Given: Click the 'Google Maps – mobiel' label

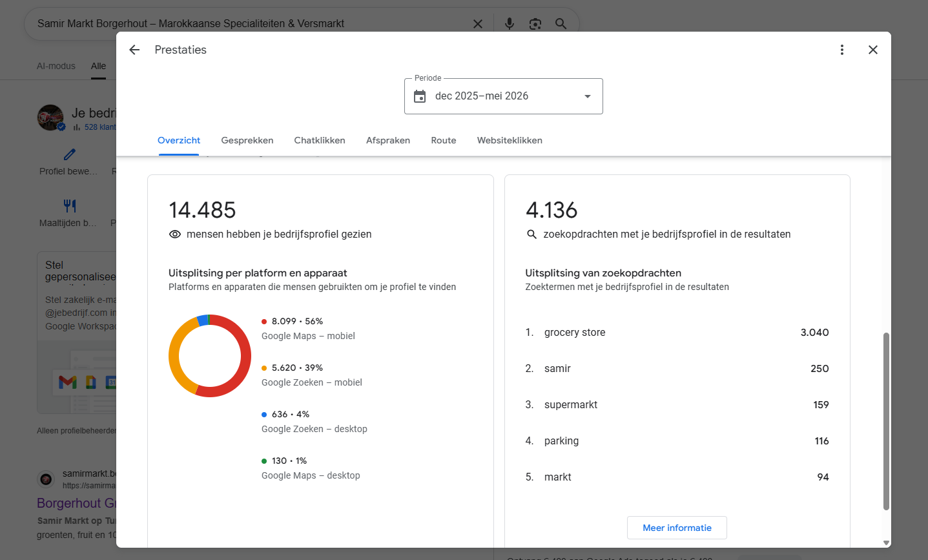Looking at the screenshot, I should click(308, 336).
